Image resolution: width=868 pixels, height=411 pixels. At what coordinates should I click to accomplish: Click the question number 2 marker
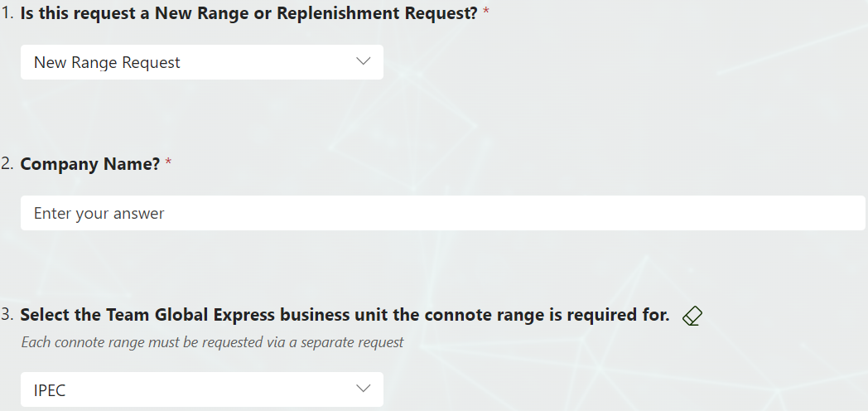[x=7, y=164]
